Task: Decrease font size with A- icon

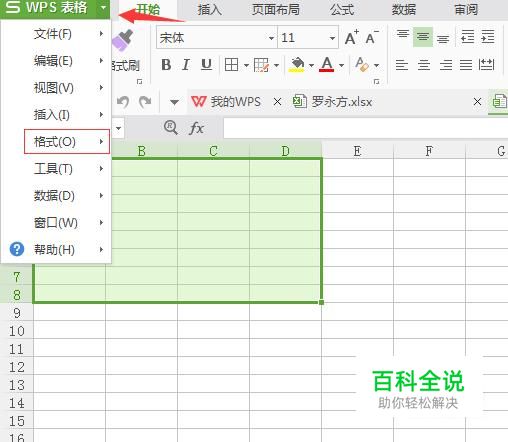Action: click(x=372, y=37)
